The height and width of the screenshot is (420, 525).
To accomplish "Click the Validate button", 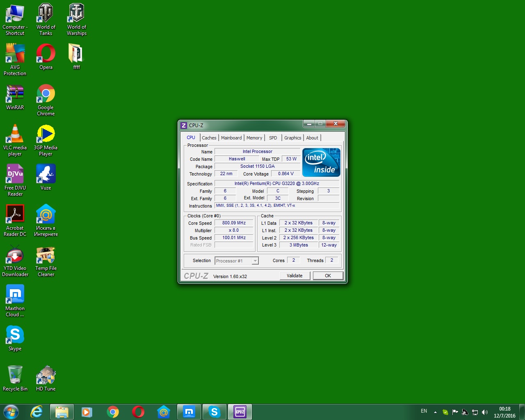I will (x=294, y=275).
